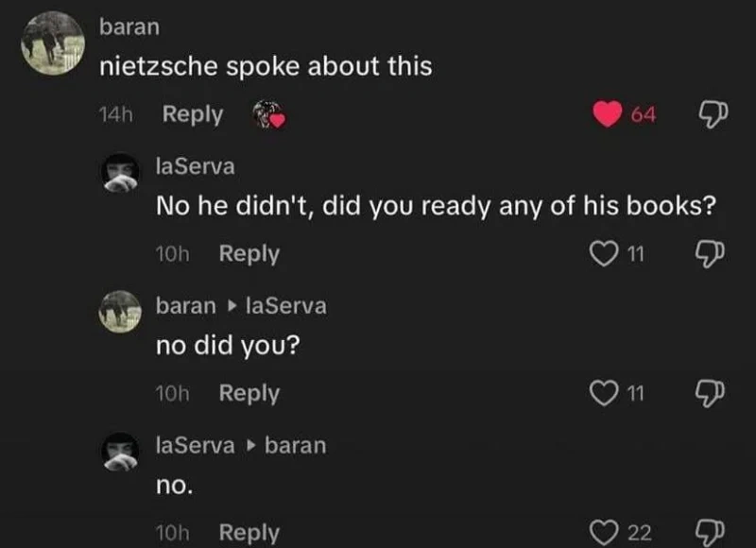Reply to baran's 'no did you?' comment
This screenshot has height=548, width=756.
tap(249, 393)
